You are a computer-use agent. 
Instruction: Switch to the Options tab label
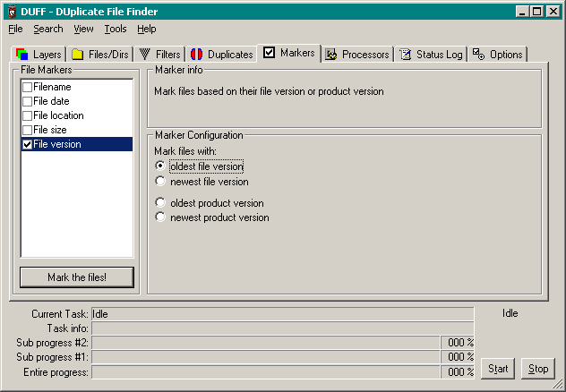pyautogui.click(x=506, y=55)
